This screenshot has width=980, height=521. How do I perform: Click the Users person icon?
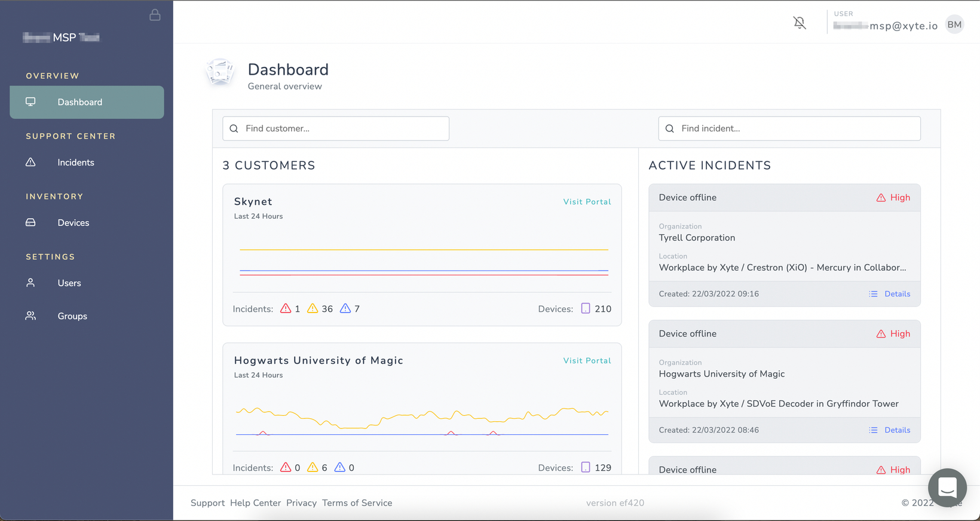[30, 283]
